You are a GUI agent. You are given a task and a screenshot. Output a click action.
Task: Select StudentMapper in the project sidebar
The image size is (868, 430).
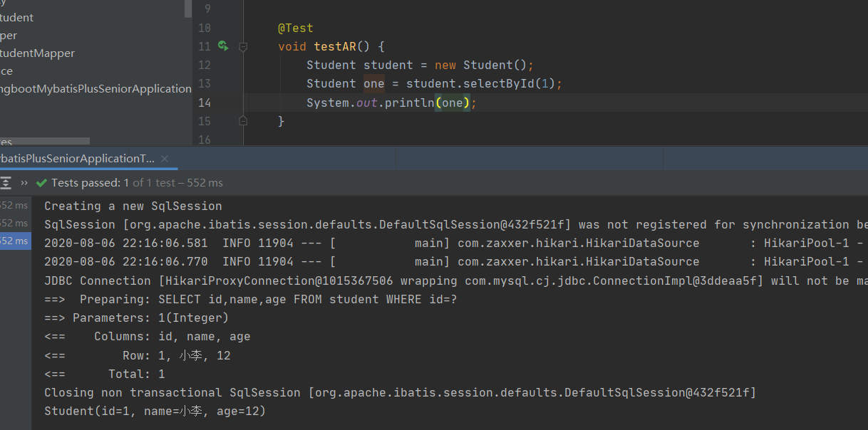point(37,53)
